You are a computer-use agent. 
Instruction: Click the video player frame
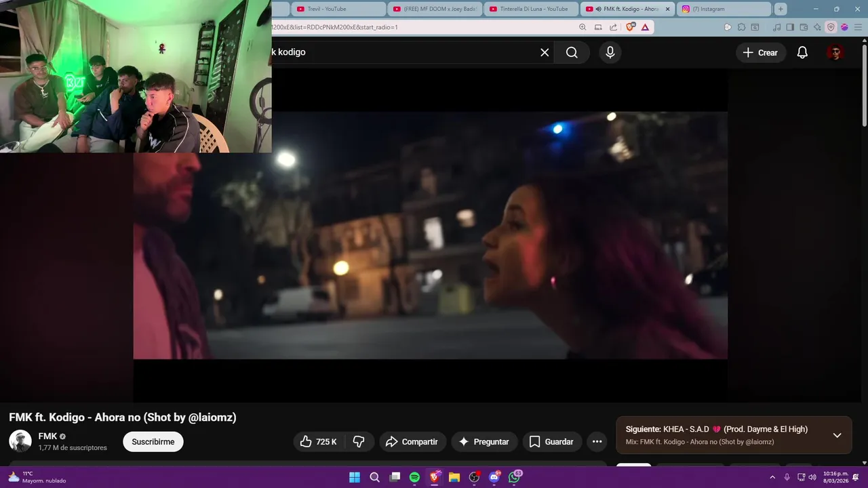430,235
